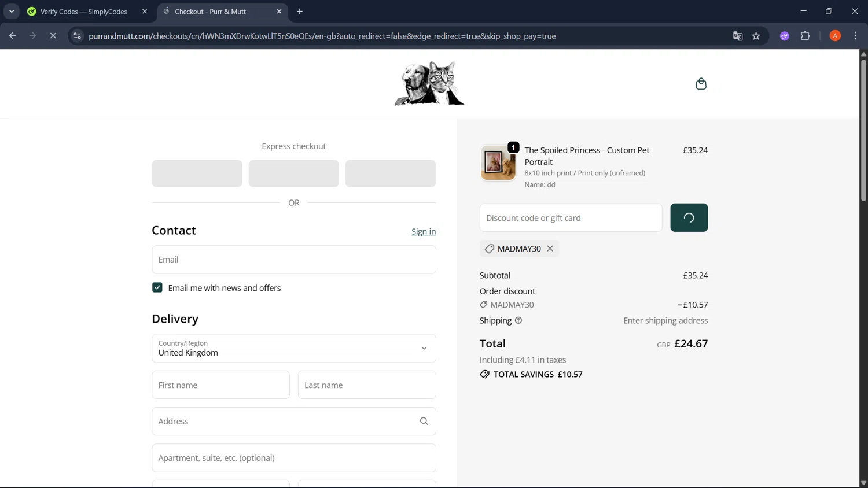Click the Name: dd text

click(x=540, y=184)
